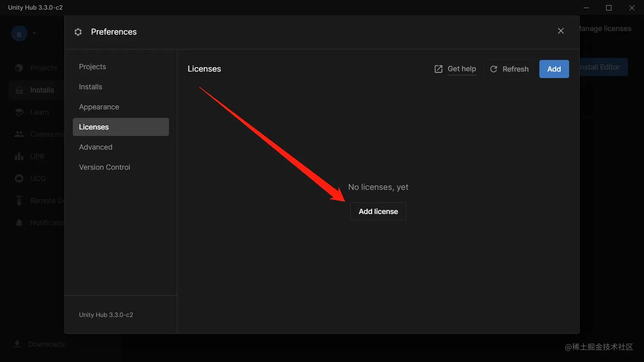Click the Projects icon in Hub sidebar

pos(19,68)
